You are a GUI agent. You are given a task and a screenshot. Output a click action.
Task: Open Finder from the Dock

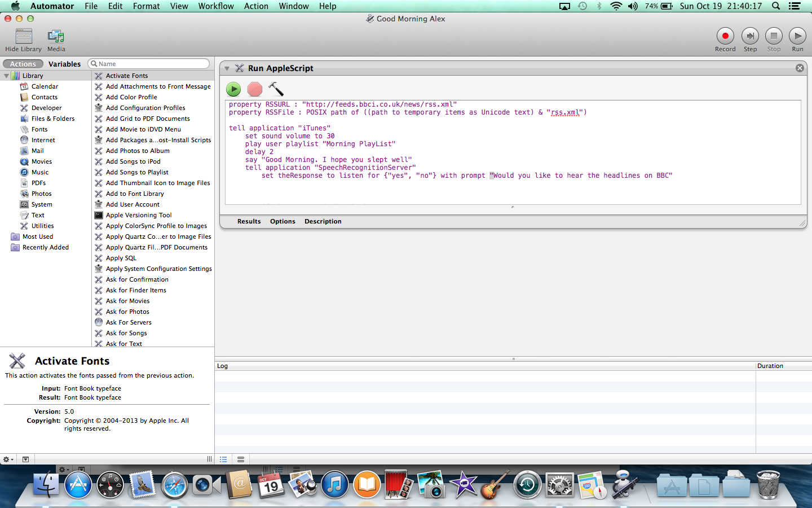[x=46, y=485]
